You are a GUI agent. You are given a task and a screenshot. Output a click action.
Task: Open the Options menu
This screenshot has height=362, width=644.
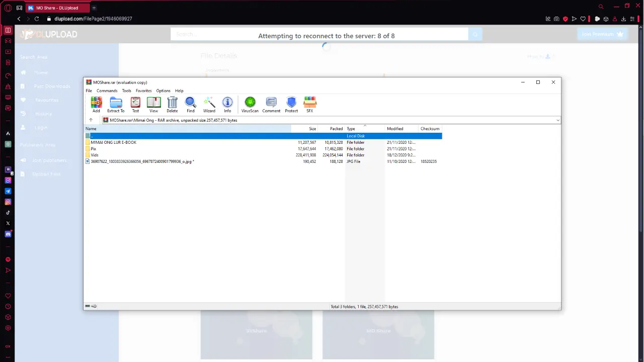pos(163,91)
